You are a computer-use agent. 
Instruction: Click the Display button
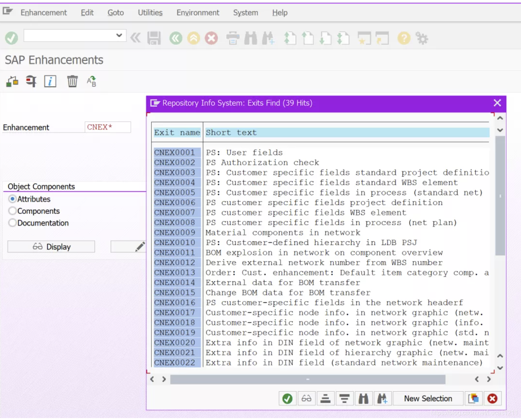[51, 247]
